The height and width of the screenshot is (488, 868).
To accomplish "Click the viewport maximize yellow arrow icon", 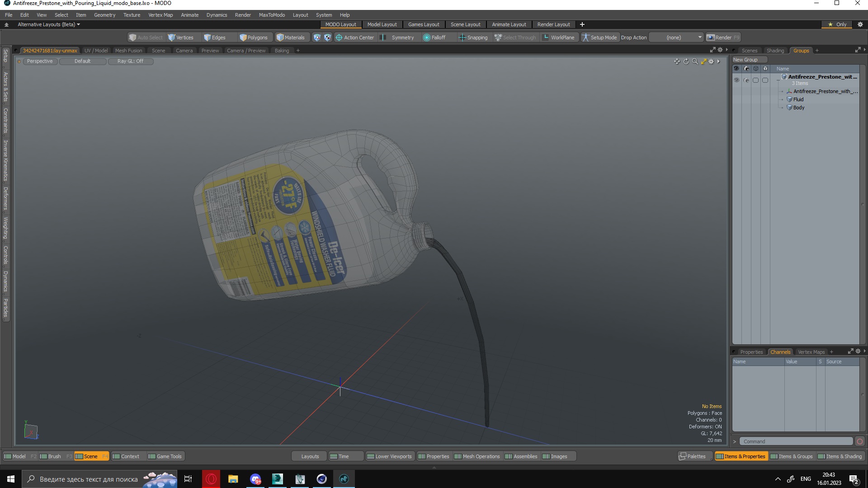I will click(703, 61).
